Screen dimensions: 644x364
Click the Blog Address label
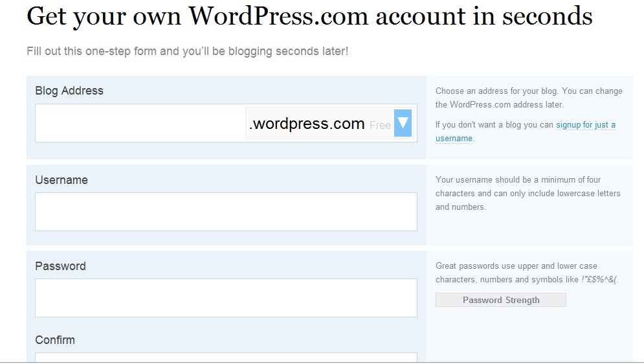(x=69, y=91)
